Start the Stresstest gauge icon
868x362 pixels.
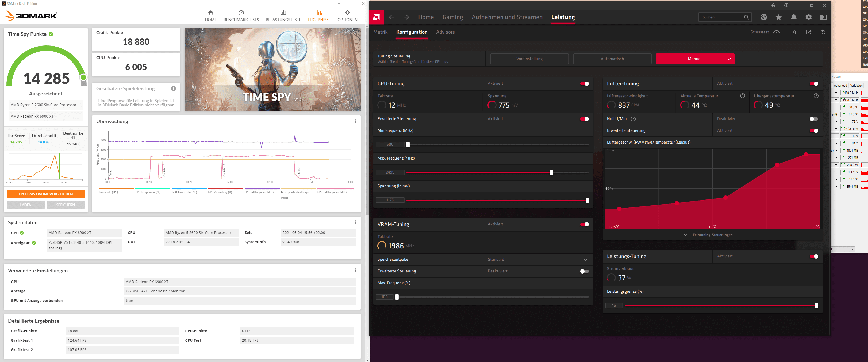777,32
